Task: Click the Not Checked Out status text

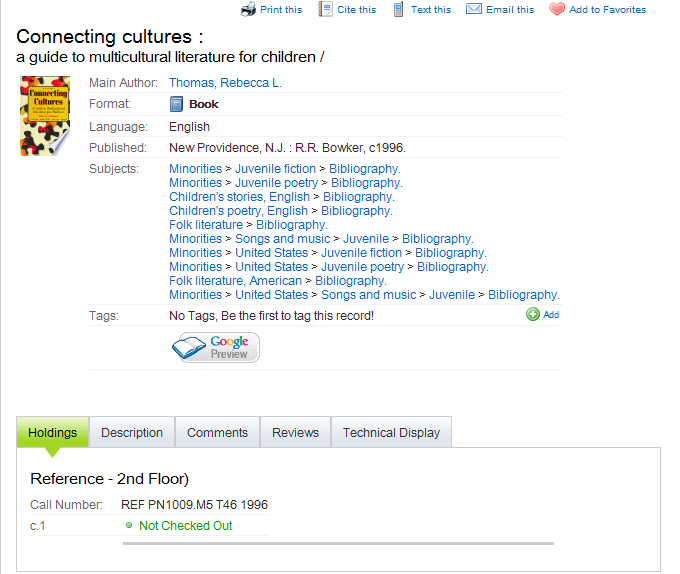Action: [186, 525]
